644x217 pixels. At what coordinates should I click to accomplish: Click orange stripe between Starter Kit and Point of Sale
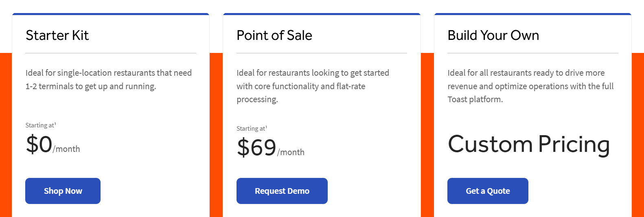coord(216,134)
